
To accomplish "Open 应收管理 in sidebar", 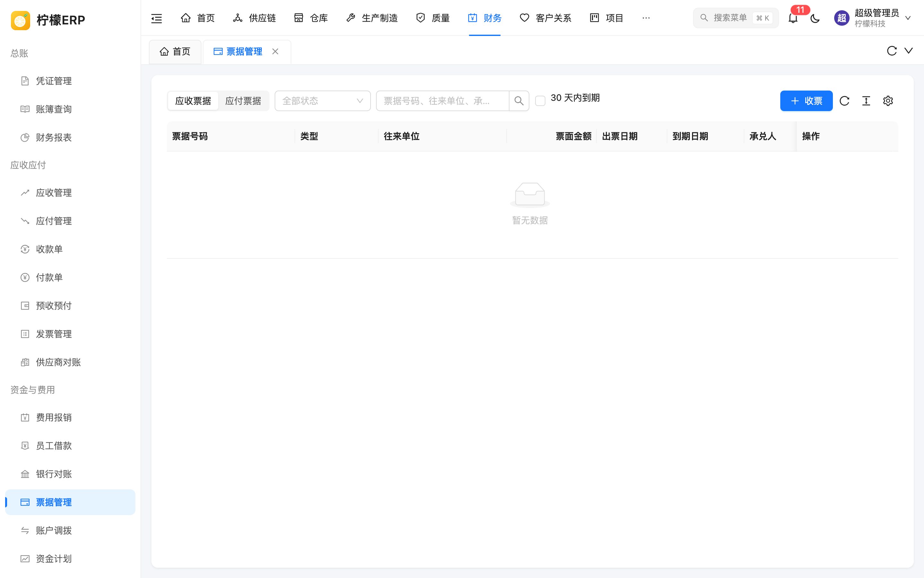I will [x=70, y=193].
